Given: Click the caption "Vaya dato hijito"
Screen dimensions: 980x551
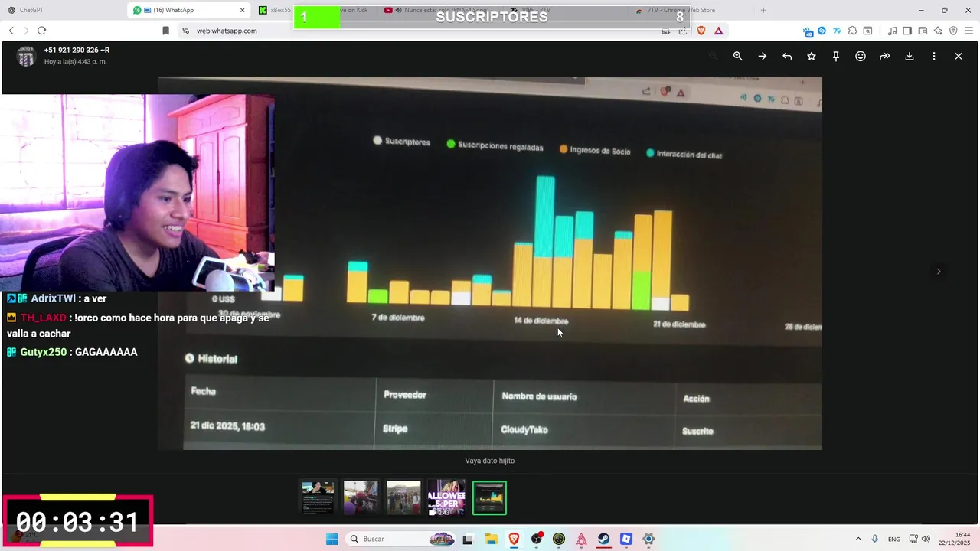Looking at the screenshot, I should (x=490, y=461).
